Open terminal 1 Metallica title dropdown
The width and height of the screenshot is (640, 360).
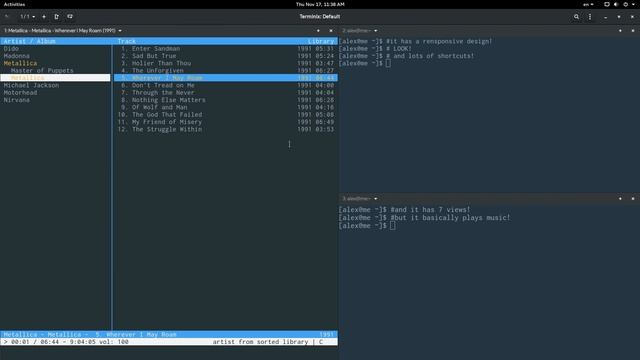pos(63,31)
